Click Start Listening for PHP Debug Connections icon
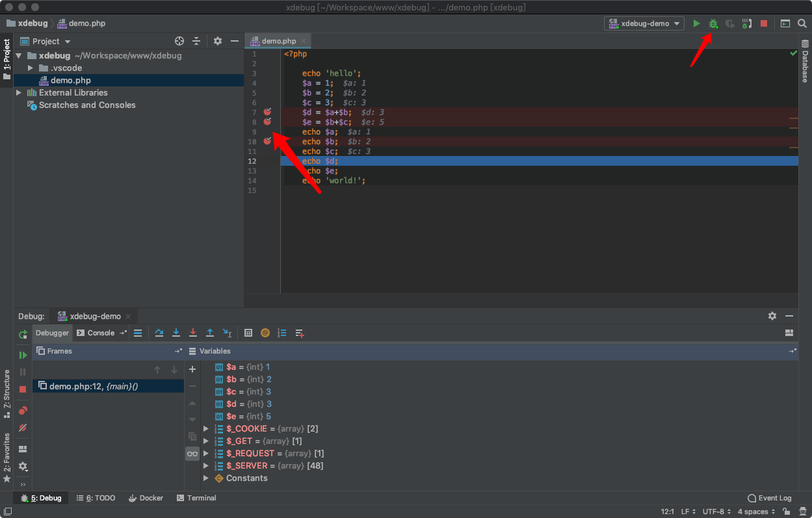 (x=747, y=24)
